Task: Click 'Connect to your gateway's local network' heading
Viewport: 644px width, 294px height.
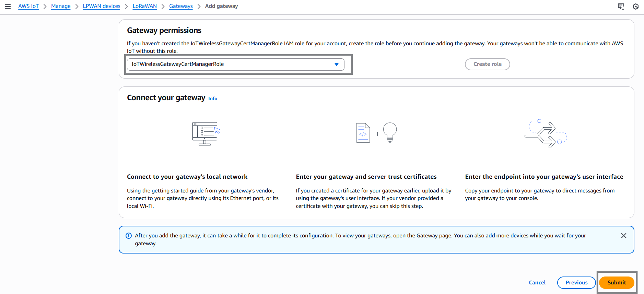Action: [187, 177]
